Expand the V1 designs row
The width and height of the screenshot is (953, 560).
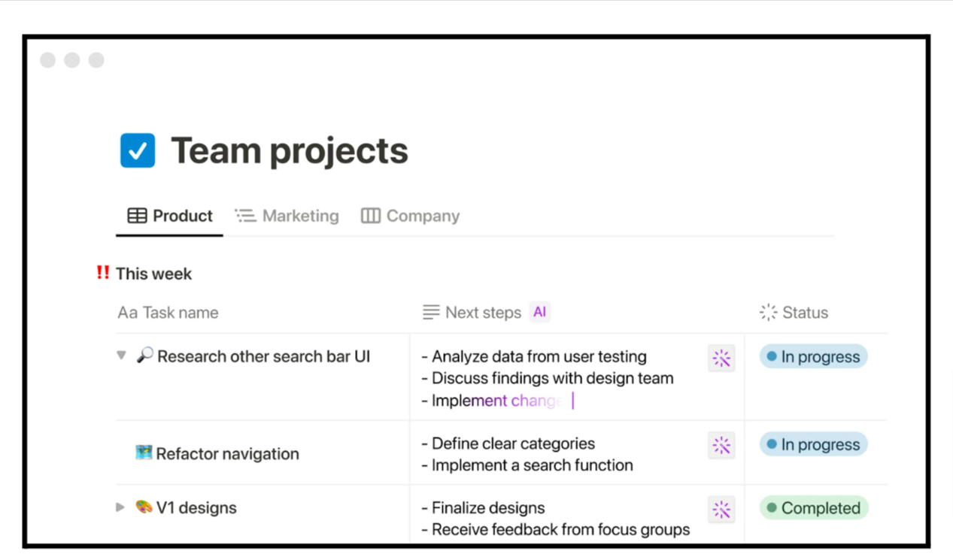click(121, 507)
